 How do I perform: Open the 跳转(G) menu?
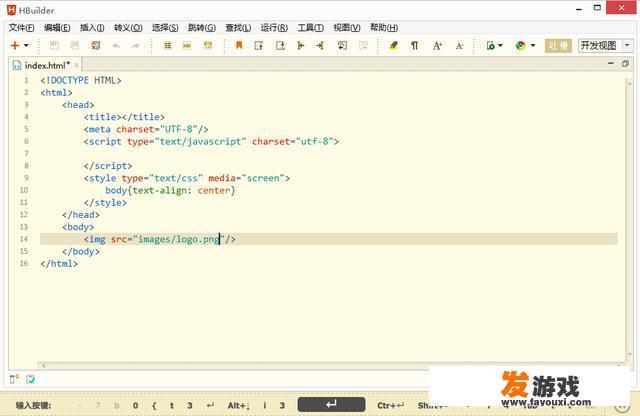(202, 27)
